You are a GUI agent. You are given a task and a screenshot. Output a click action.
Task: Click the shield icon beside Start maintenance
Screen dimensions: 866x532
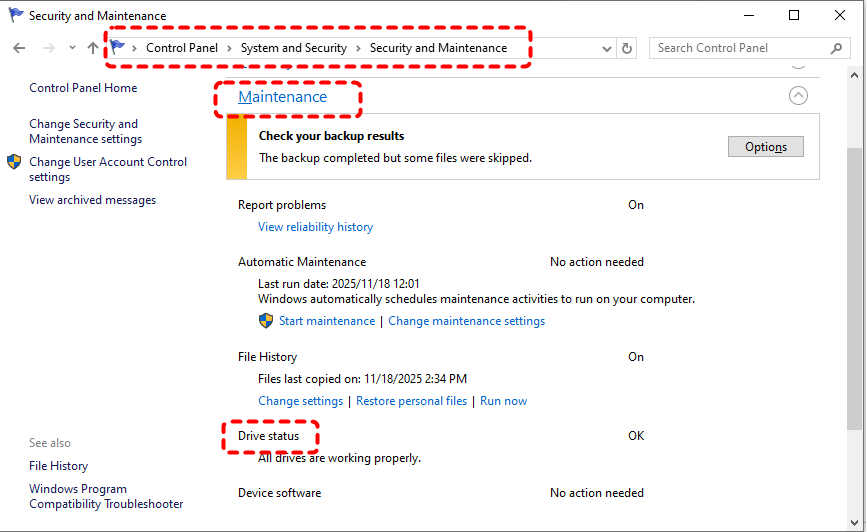(x=266, y=321)
